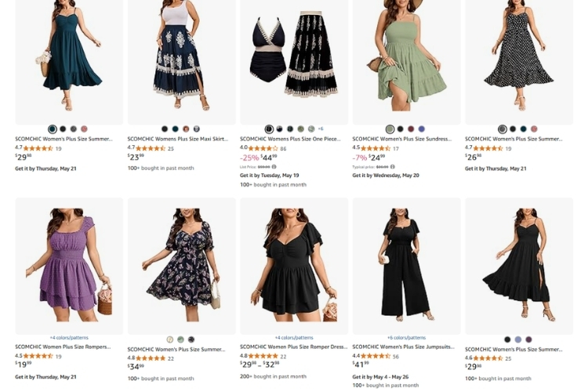Open SCOMCHIC Women's Plus Size Sundress title link
The width and height of the screenshot is (588, 392).
pos(402,139)
